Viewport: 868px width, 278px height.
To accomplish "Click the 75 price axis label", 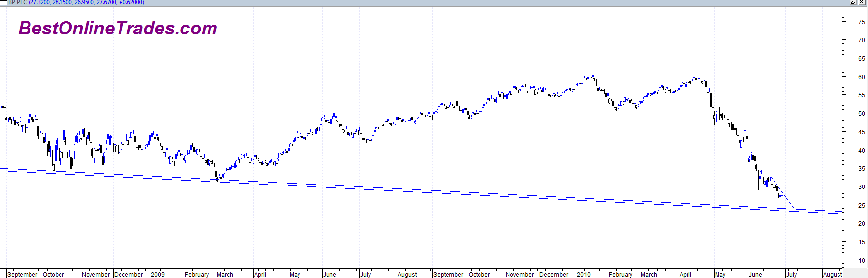I will click(861, 22).
